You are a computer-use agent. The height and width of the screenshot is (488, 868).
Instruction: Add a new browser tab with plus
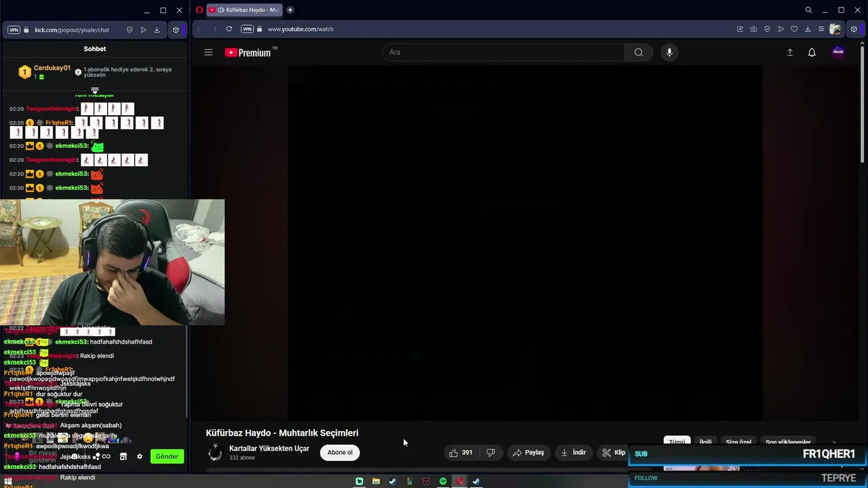pos(290,10)
